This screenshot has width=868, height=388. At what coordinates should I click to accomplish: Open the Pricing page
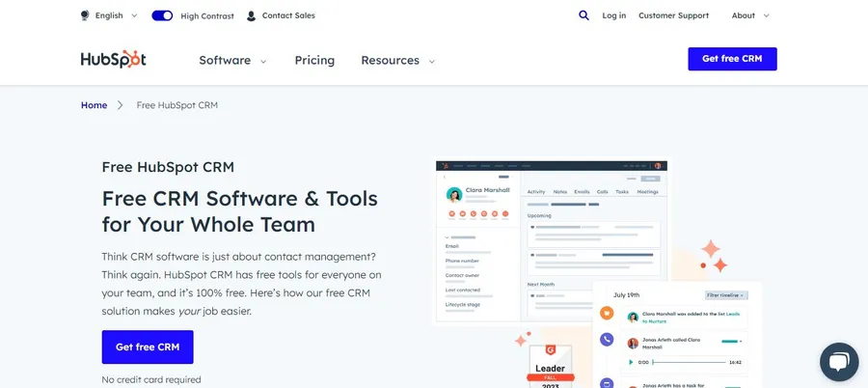(x=314, y=61)
